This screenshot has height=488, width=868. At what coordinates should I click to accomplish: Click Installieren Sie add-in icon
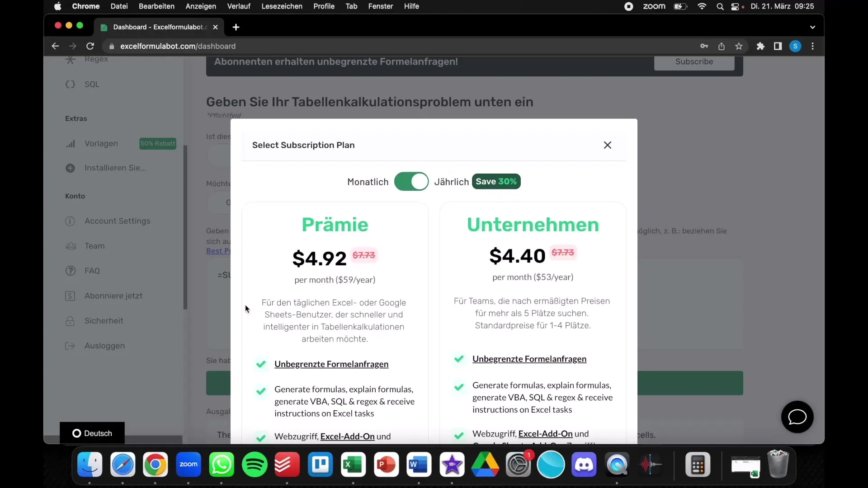coord(70,168)
